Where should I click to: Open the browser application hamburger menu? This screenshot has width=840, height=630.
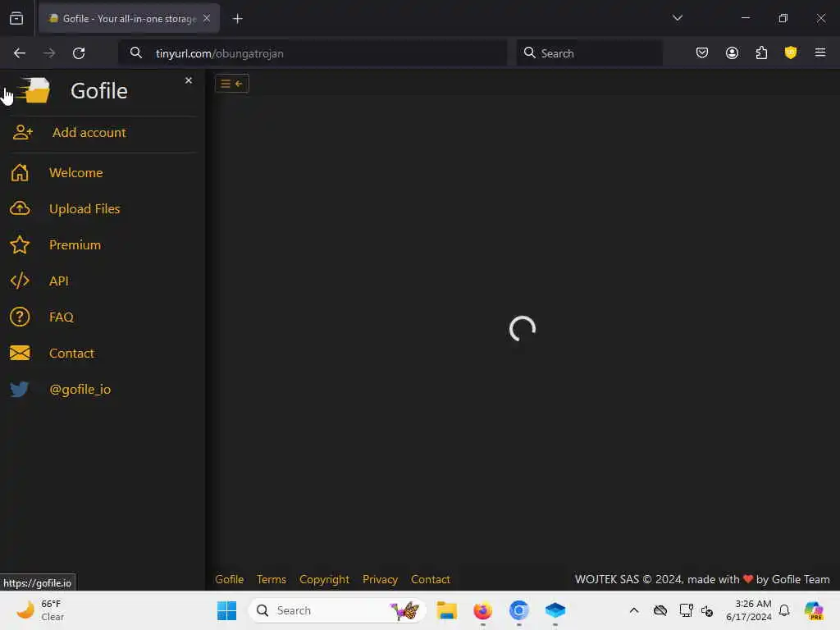click(820, 52)
